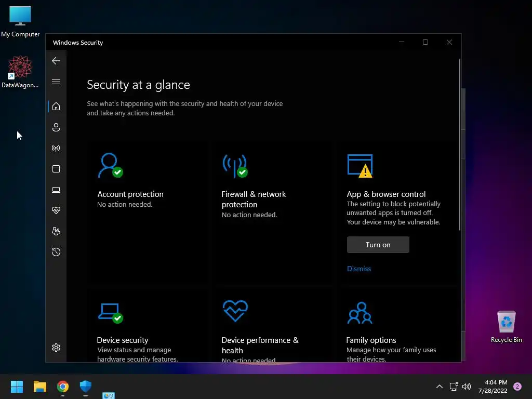532x399 pixels.
Task: Open File Explorer from taskbar
Action: point(39,387)
